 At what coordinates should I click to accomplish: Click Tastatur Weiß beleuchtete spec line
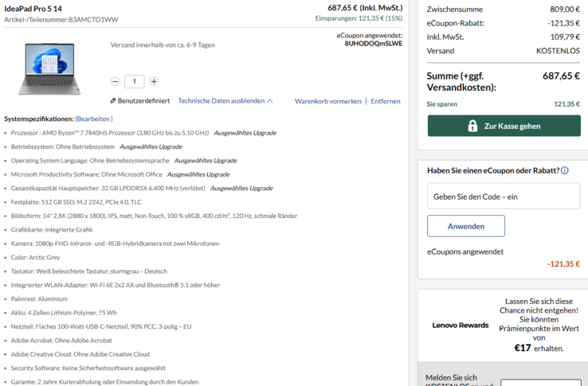(x=89, y=271)
